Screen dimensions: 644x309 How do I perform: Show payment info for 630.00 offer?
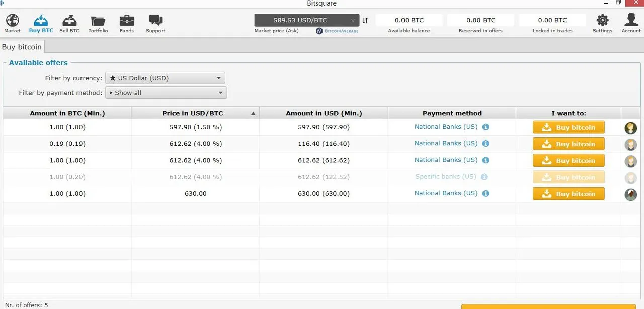click(x=486, y=193)
